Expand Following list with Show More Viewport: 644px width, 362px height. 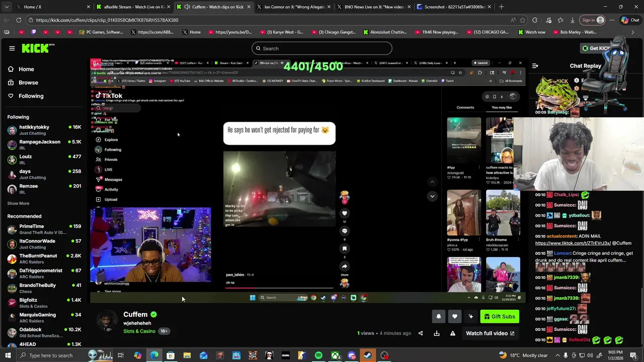[18, 203]
